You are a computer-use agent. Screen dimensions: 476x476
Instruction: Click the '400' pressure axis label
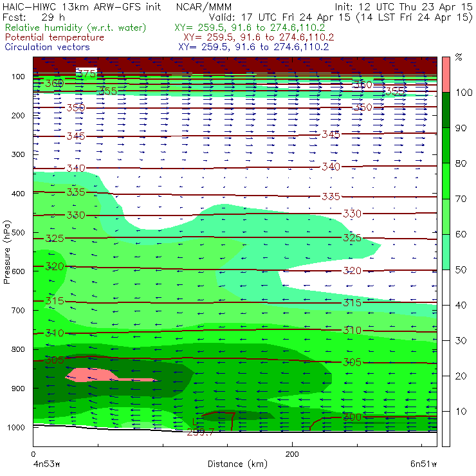point(18,194)
